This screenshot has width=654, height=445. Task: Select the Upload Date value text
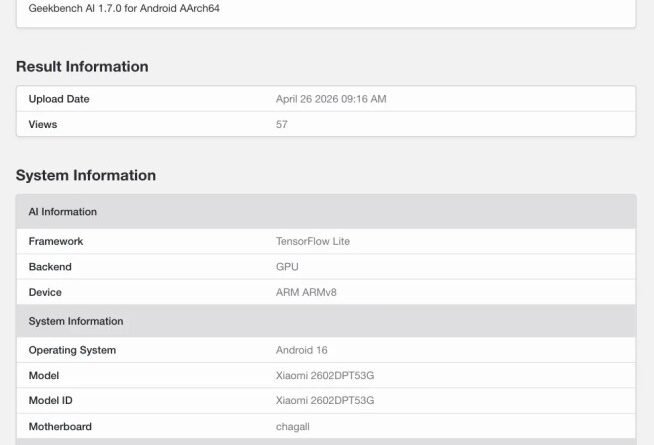331,99
